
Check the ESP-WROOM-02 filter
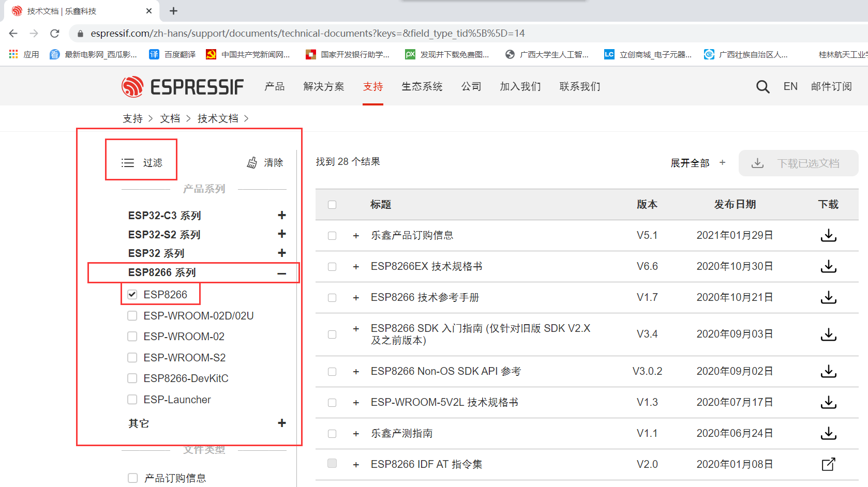132,337
